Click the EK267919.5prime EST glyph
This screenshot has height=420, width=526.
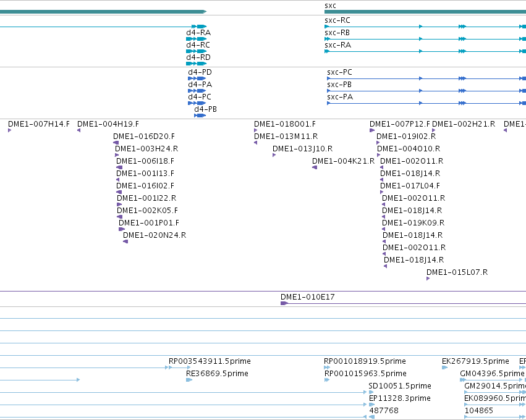[444, 367]
